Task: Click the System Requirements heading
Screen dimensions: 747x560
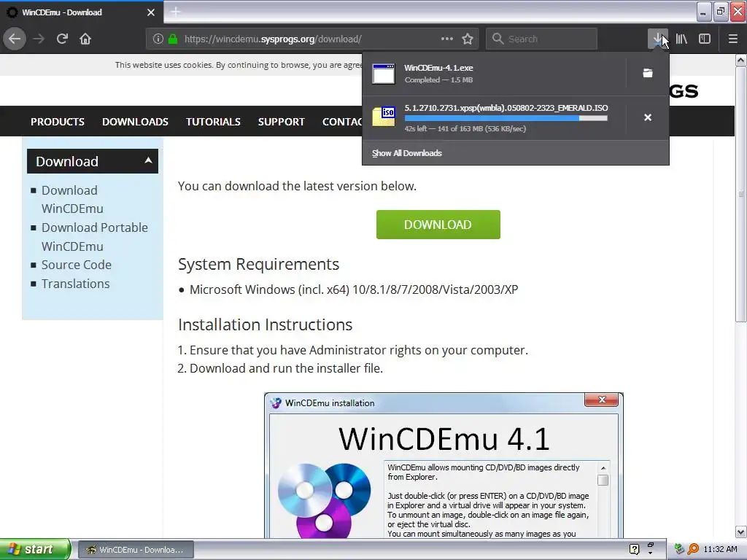Action: coord(259,264)
